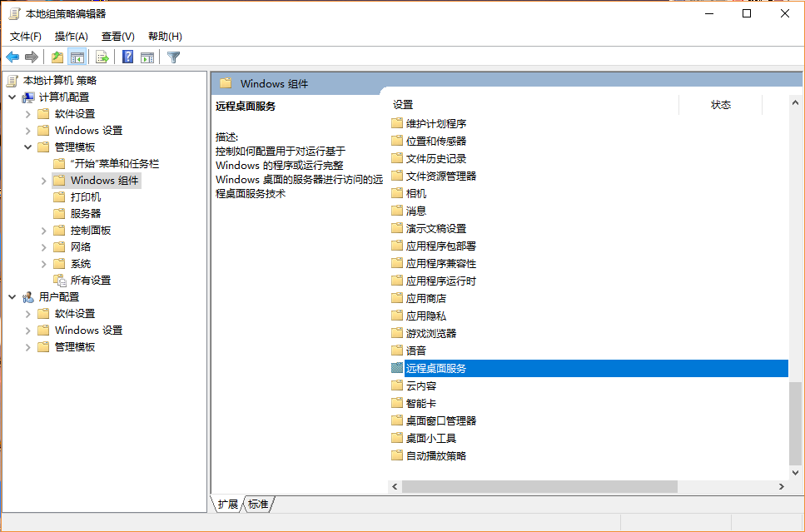
Task: Select the 所有设置 tree item label
Action: point(91,281)
